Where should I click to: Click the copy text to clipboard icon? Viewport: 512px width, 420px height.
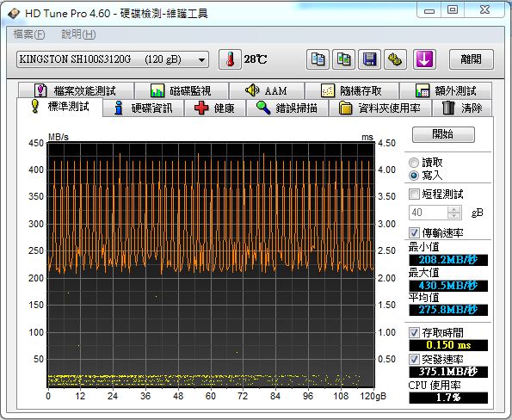318,59
